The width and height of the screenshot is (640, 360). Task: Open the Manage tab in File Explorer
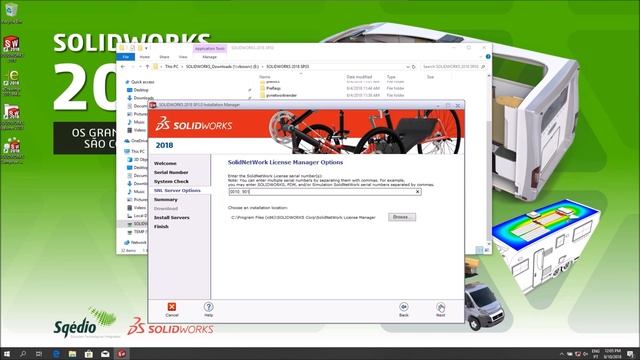tap(209, 57)
